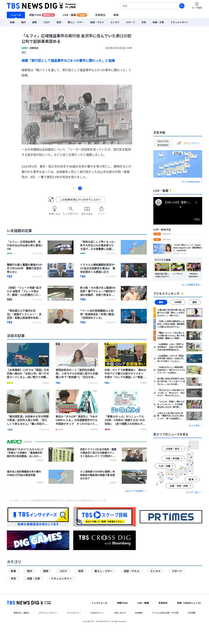Open お問い合わせ footer link
The height and width of the screenshot is (644, 209).
tap(120, 613)
